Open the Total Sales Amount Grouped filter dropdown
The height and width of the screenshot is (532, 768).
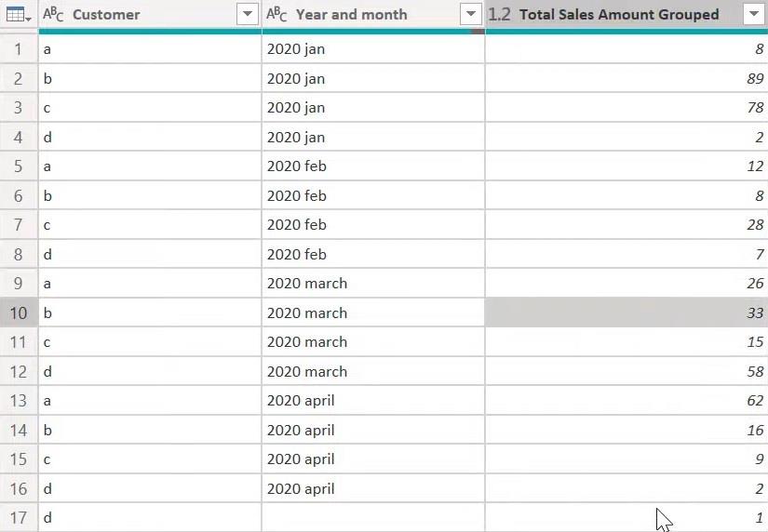coord(753,14)
